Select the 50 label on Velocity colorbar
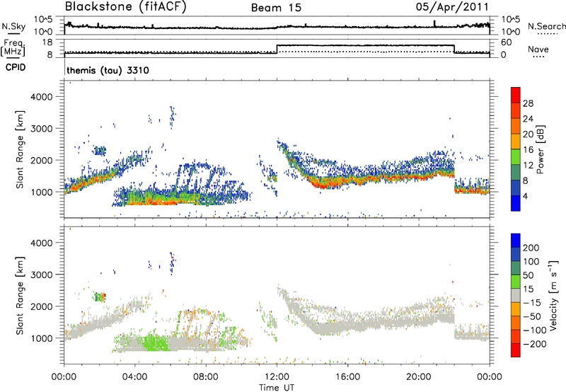 click(x=528, y=275)
